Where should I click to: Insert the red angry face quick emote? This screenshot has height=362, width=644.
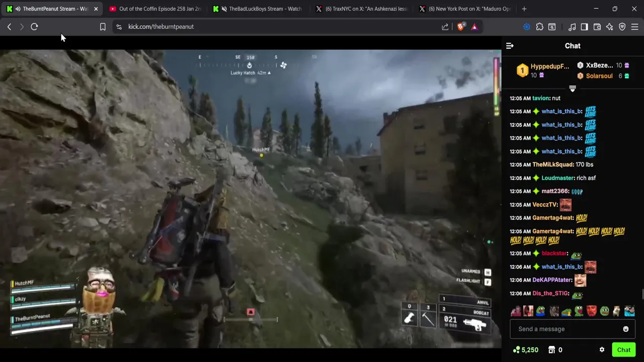pos(592,311)
